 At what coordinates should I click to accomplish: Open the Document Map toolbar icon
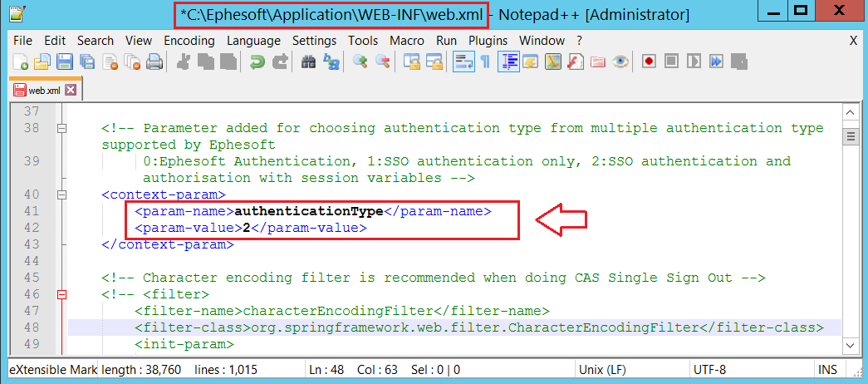552,61
